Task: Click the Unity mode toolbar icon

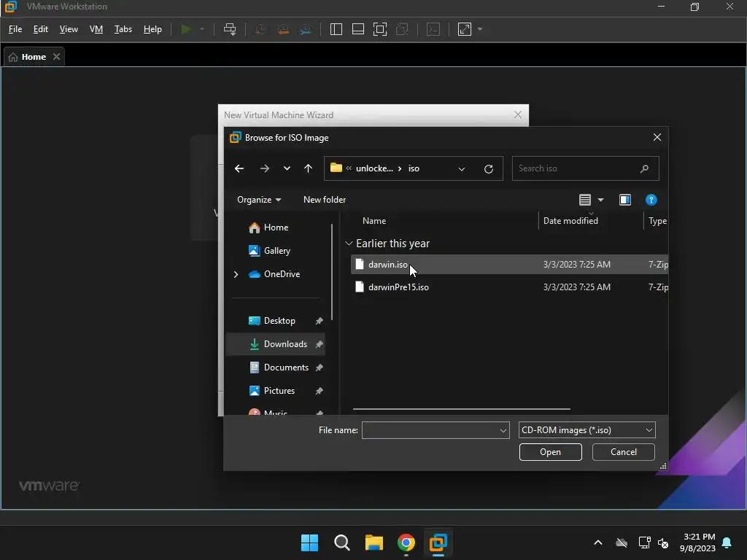Action: tap(402, 29)
